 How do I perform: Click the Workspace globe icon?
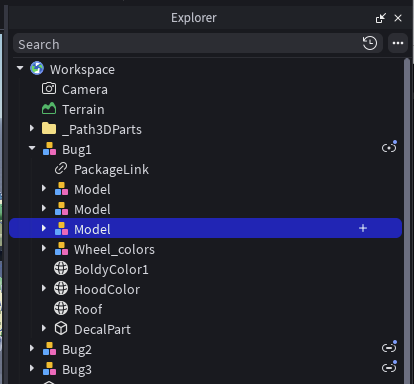pyautogui.click(x=37, y=69)
